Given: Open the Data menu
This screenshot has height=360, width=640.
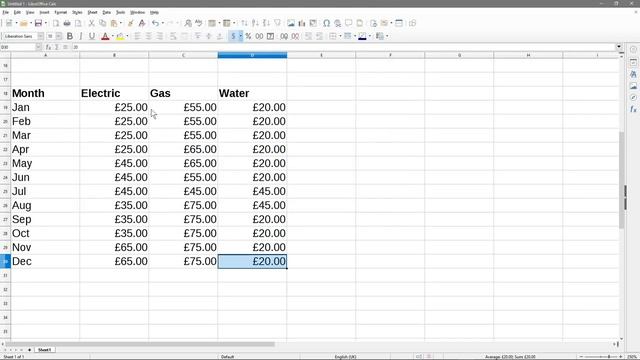Looking at the screenshot, I should (x=107, y=13).
